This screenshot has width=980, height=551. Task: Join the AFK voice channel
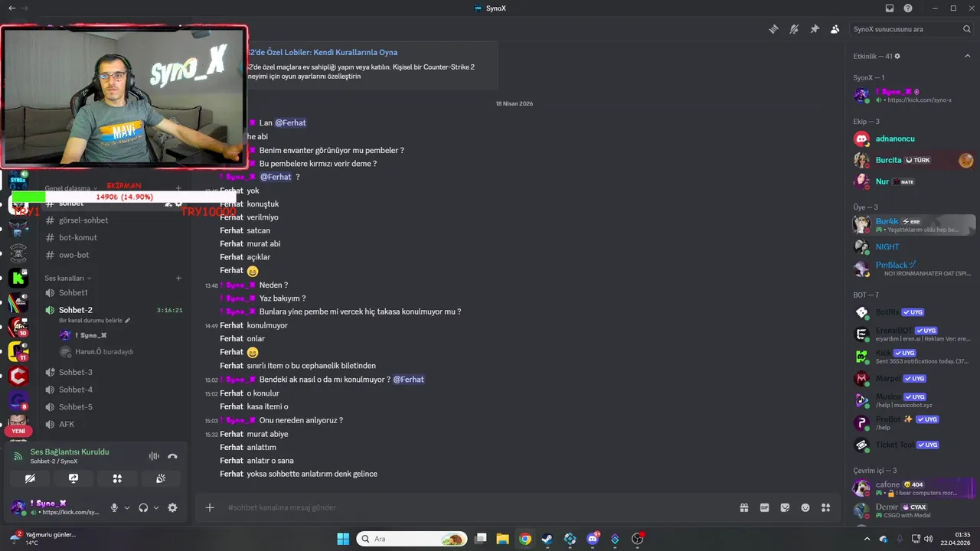click(113, 424)
